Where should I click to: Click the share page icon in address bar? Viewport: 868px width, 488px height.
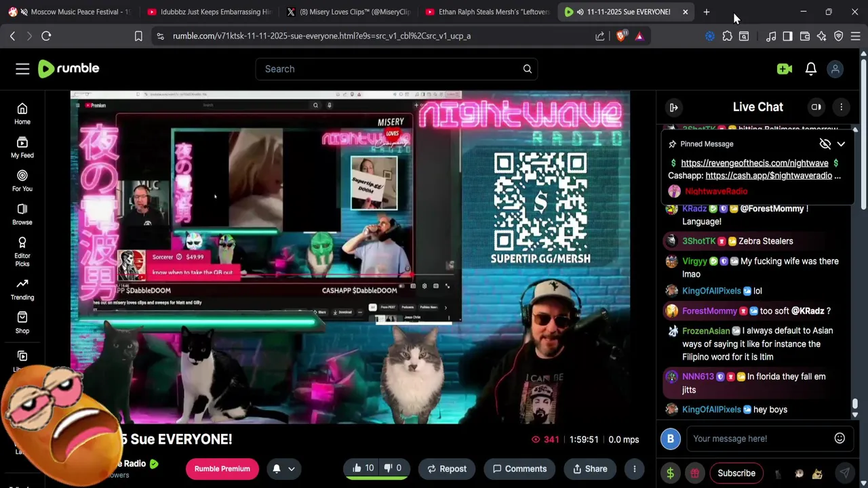coord(599,36)
